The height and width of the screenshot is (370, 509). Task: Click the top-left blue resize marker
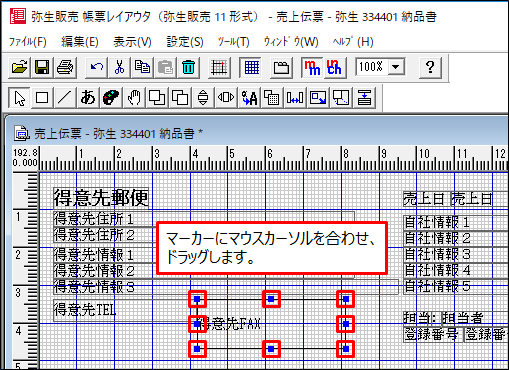point(197,299)
